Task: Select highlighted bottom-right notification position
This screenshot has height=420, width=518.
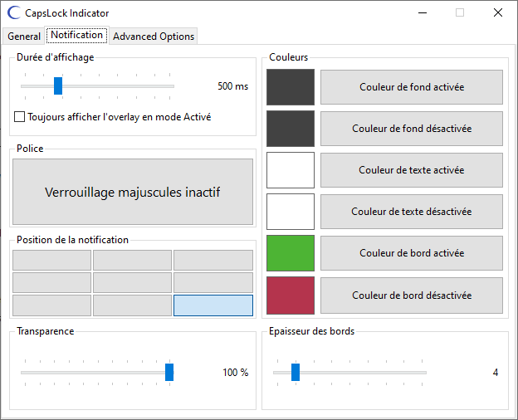Action: (213, 305)
